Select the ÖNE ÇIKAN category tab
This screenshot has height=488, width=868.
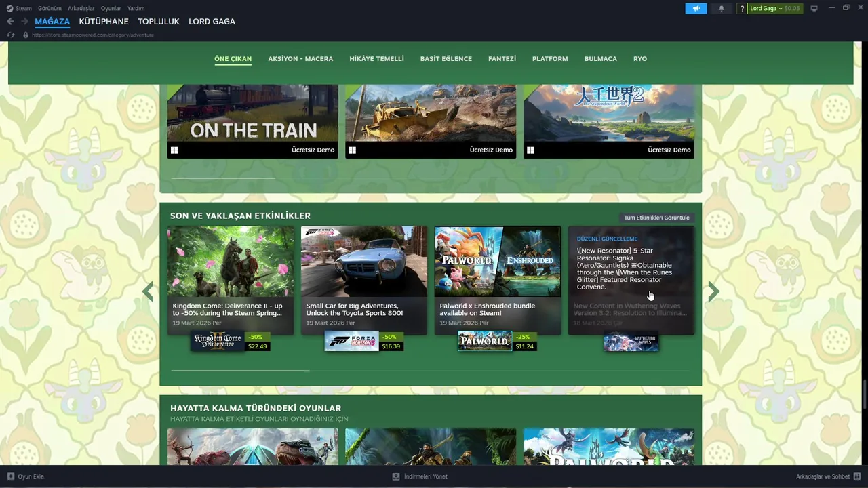pyautogui.click(x=233, y=59)
